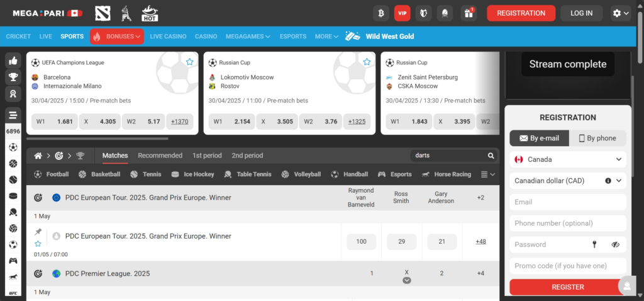Open the red VIP icon
This screenshot has width=644, height=301.
pos(402,13)
